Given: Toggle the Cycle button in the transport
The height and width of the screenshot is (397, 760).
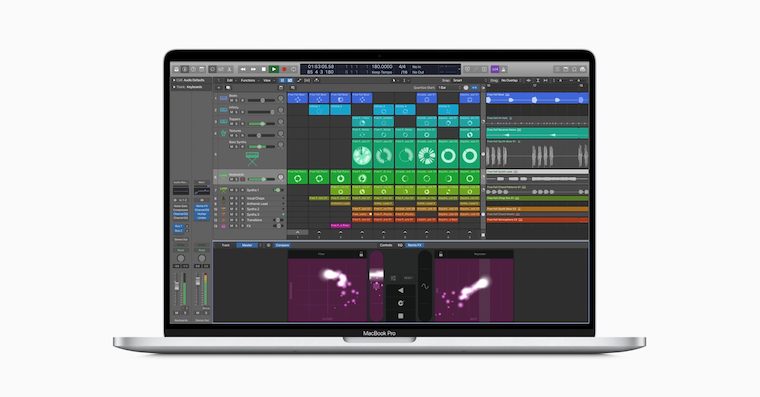Looking at the screenshot, I should coord(294,69).
